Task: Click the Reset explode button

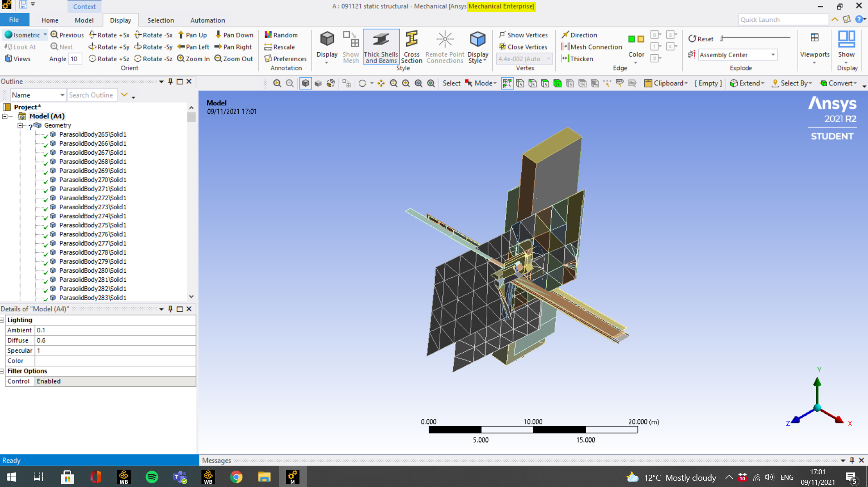Action: click(701, 39)
